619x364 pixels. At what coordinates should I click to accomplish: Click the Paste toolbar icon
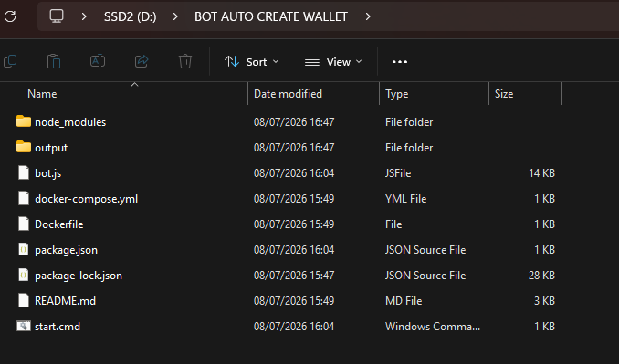tap(54, 61)
